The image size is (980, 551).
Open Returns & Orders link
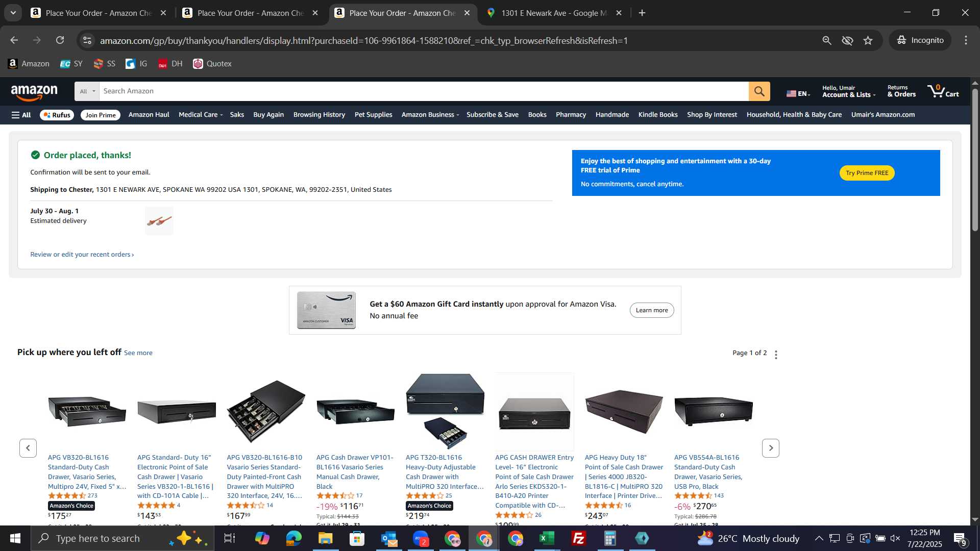pos(901,91)
